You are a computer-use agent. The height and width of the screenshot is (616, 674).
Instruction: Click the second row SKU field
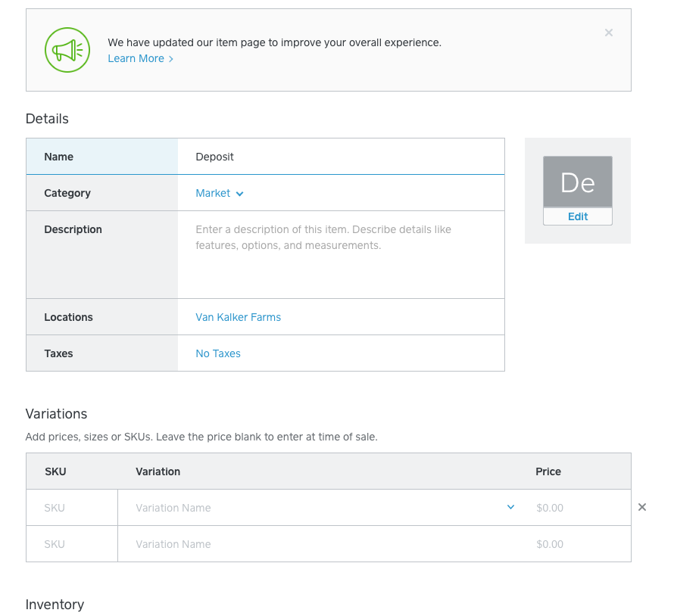(71, 544)
